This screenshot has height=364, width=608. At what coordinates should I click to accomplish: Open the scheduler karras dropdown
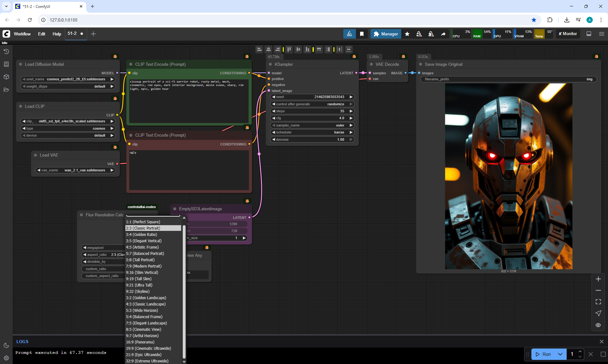click(x=312, y=132)
